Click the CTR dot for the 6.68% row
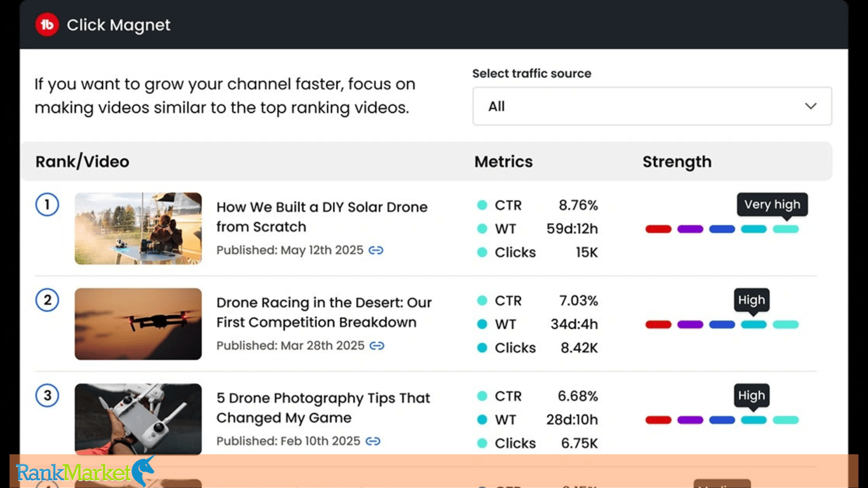Image resolution: width=868 pixels, height=488 pixels. coord(482,396)
